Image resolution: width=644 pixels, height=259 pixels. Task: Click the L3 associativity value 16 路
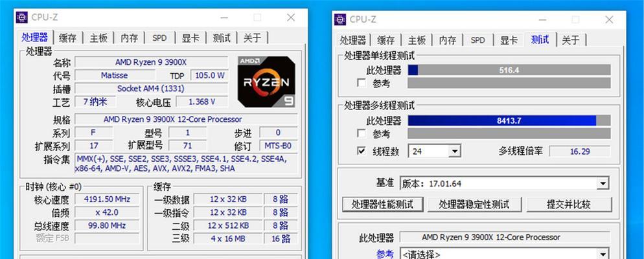pyautogui.click(x=281, y=238)
